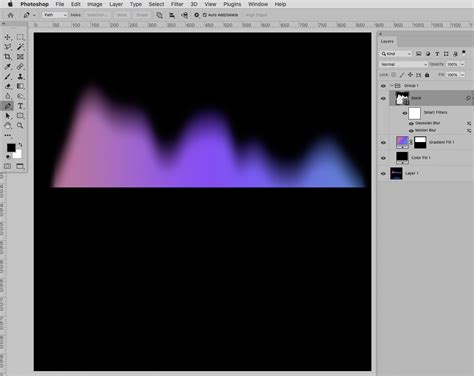474x376 pixels.
Task: Select the Blur tool
Action: [x=8, y=96]
